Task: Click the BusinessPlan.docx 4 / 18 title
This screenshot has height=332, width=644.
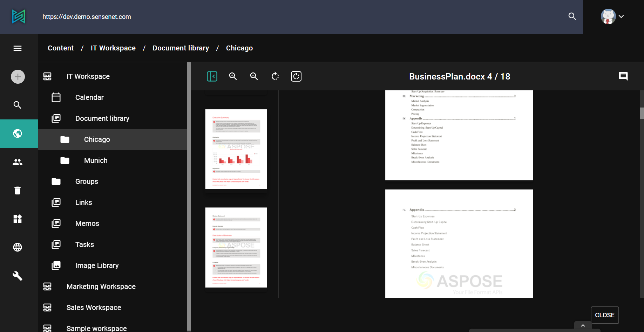Action: tap(460, 76)
